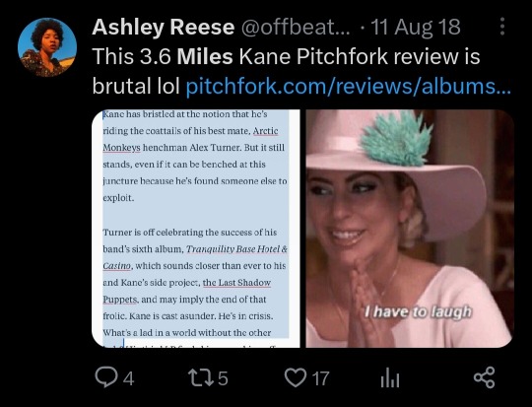This screenshot has width=532, height=407.
Task: Retweet using the arrows icon
Action: tap(201, 377)
